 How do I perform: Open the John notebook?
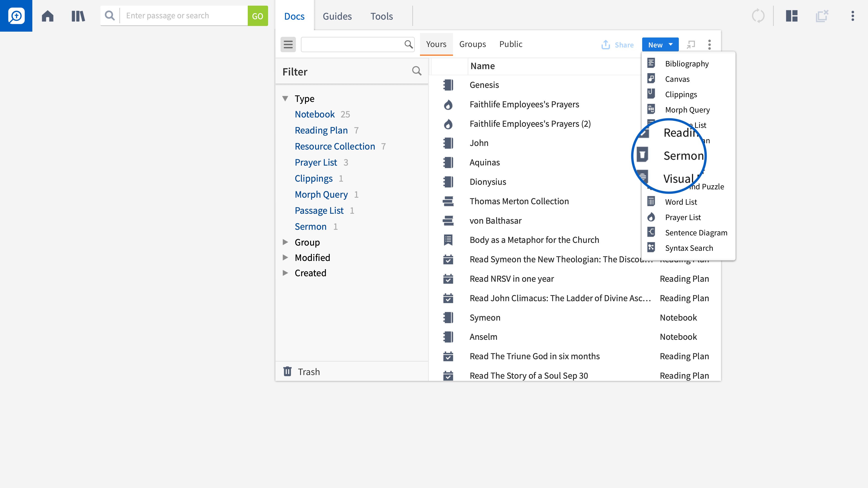point(479,143)
